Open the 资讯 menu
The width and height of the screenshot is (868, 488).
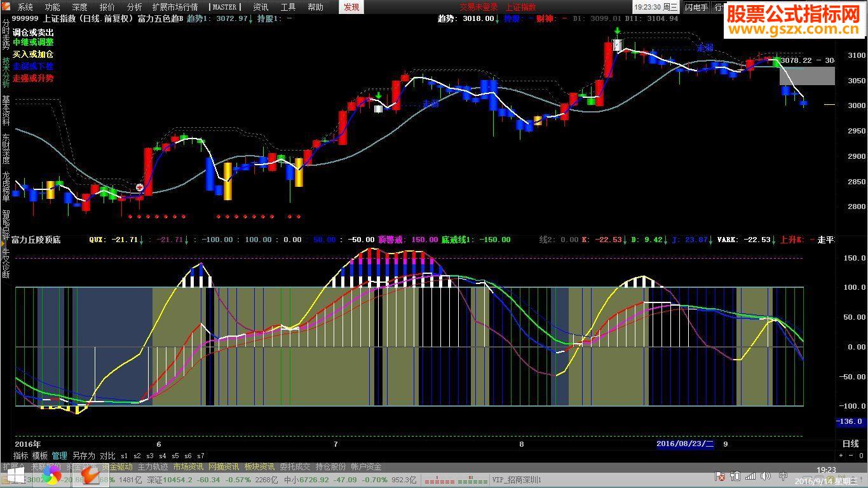tap(261, 7)
